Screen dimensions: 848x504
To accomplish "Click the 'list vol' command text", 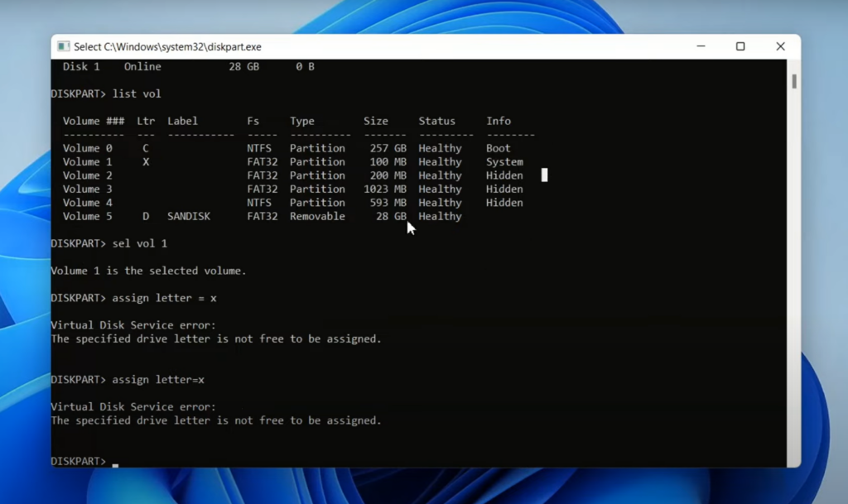I will click(x=137, y=94).
